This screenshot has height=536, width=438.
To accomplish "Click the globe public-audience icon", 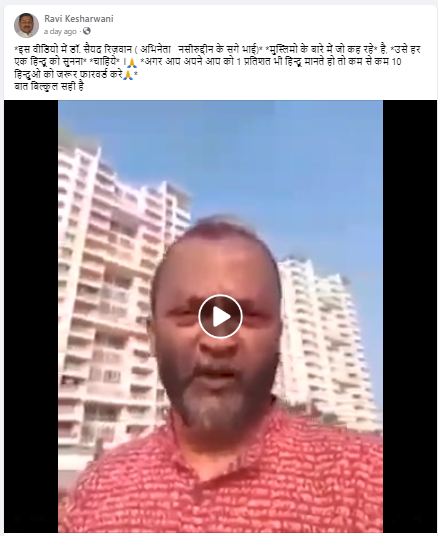I will [87, 31].
